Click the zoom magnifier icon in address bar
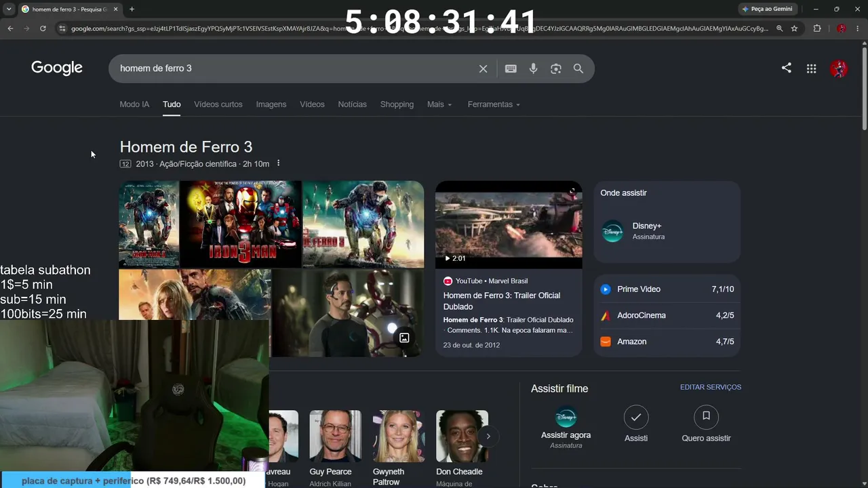Screen dimensions: 868x488 (x=780, y=28)
